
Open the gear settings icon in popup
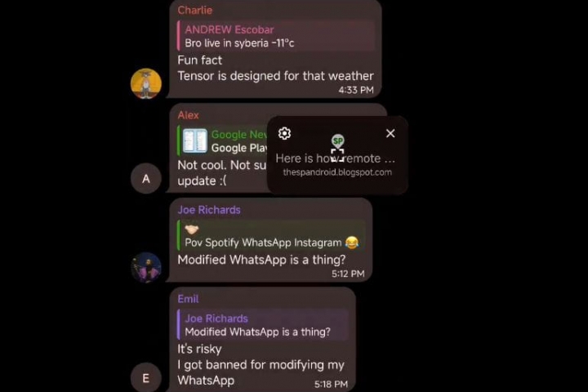coord(285,133)
